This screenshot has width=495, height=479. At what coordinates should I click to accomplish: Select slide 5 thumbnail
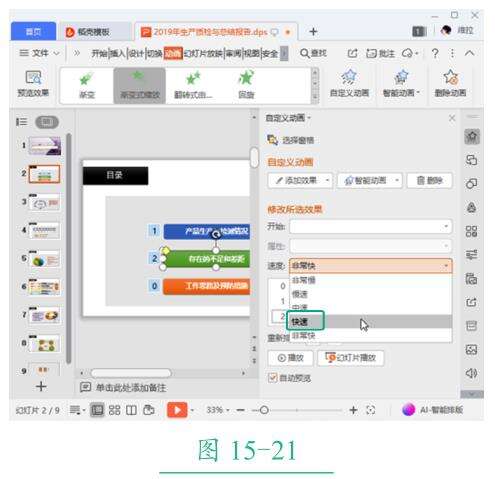44,259
